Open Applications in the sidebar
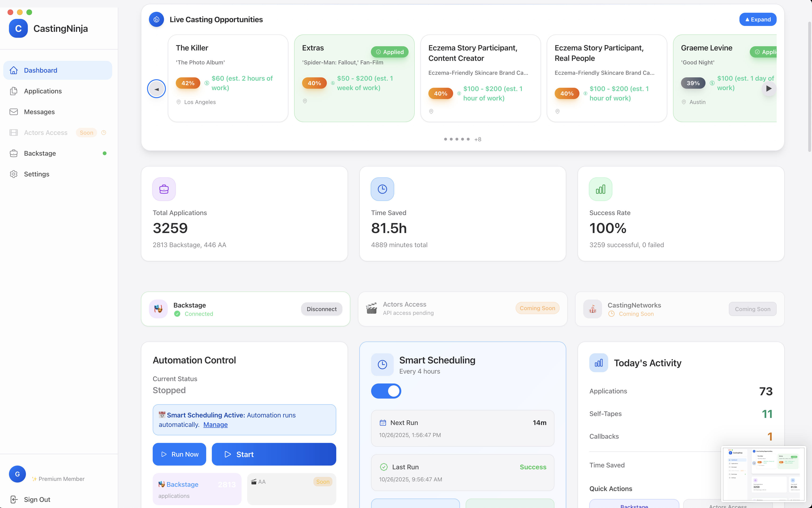Viewport: 812px width, 508px height. coord(43,91)
